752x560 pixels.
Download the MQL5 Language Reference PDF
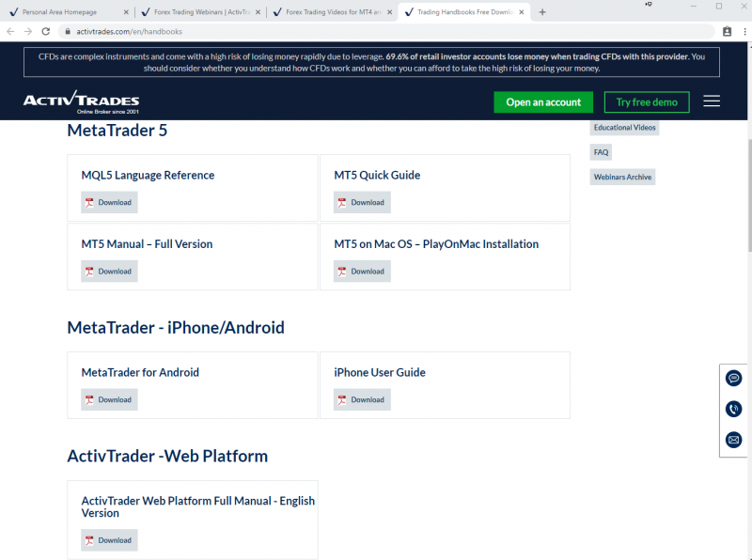[109, 202]
